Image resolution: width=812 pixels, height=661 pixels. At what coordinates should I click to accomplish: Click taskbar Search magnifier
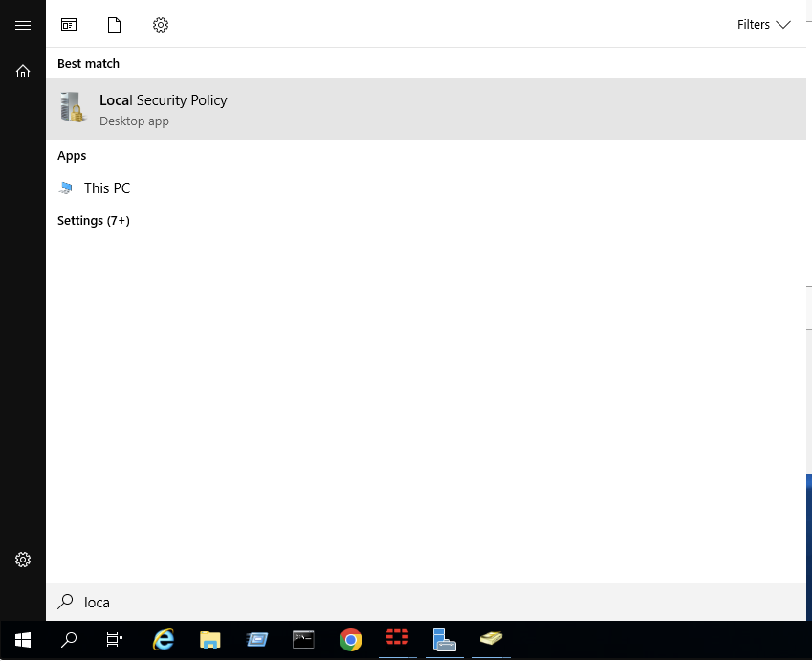coord(69,640)
